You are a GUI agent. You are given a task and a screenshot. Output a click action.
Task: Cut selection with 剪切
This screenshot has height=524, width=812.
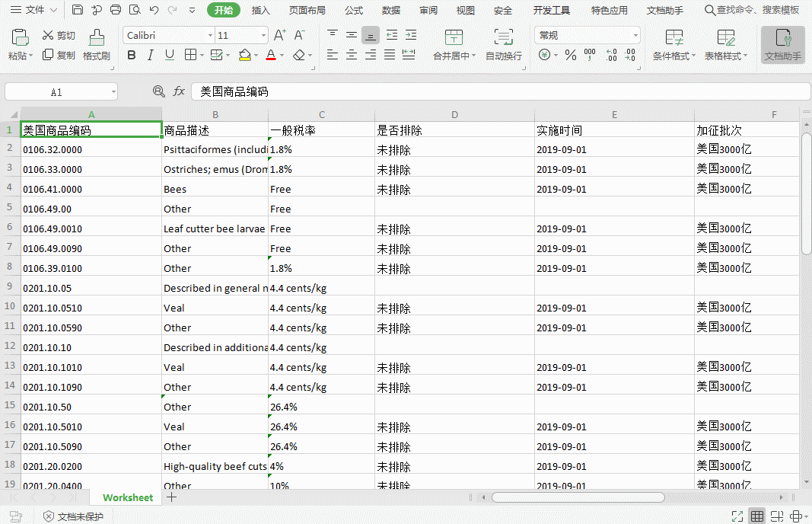59,35
